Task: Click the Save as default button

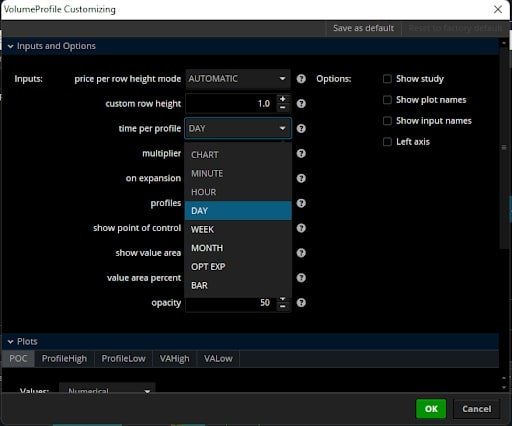Action: coord(363,28)
